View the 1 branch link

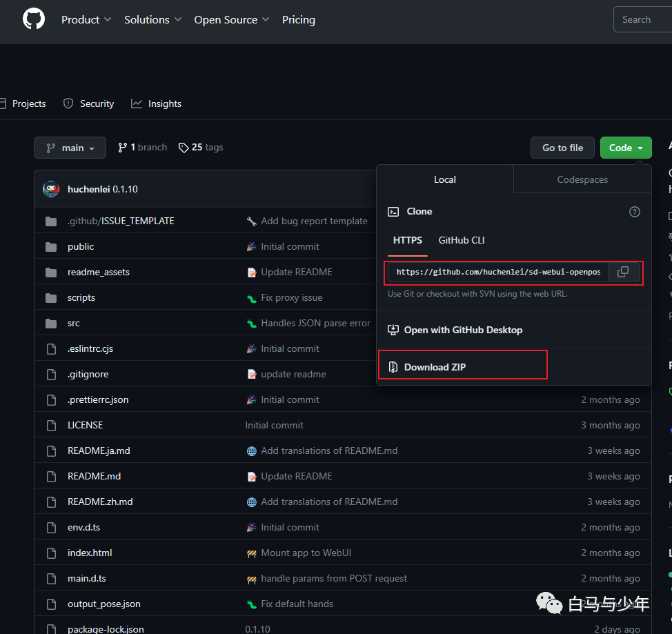142,148
